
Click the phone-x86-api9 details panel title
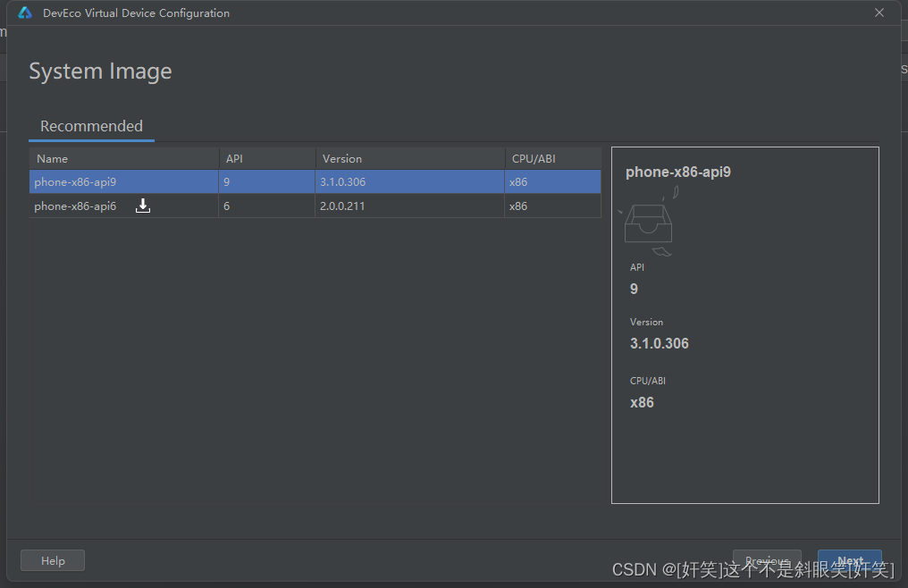click(x=678, y=172)
